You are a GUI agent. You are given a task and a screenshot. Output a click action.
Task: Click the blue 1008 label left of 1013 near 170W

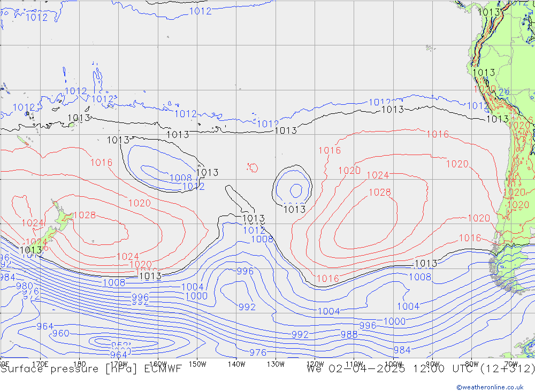[114, 282]
